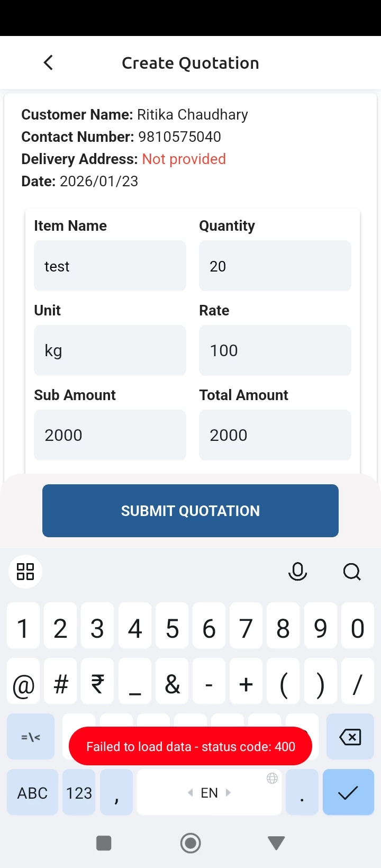This screenshot has width=381, height=868.
Task: Tap the Item Name field containing test
Action: tap(110, 266)
